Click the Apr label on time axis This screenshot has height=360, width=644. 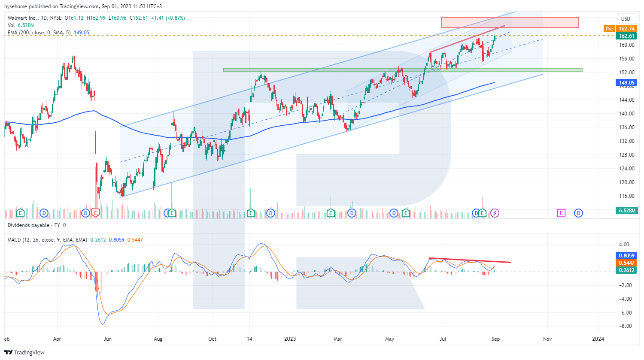pyautogui.click(x=57, y=339)
